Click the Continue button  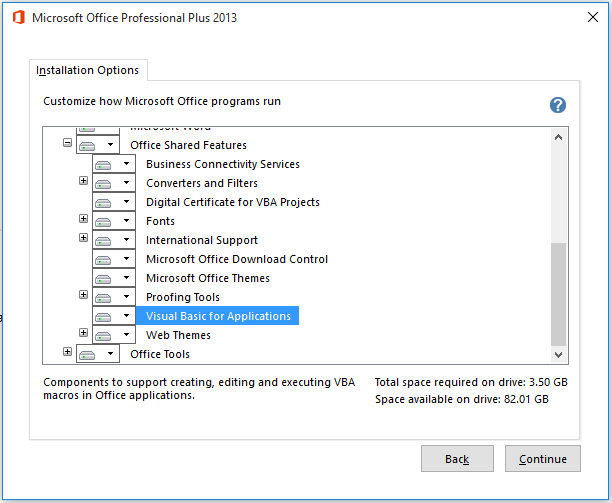543,459
